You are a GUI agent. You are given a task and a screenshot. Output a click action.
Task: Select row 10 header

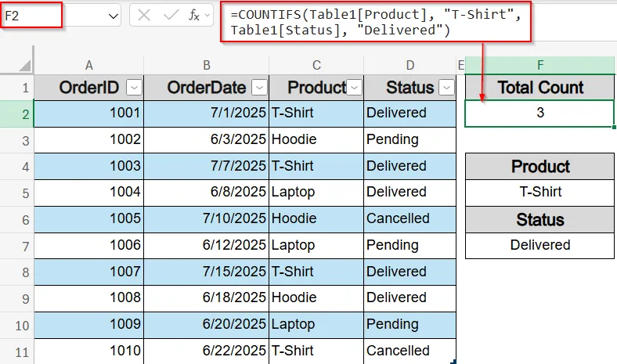pos(17,325)
